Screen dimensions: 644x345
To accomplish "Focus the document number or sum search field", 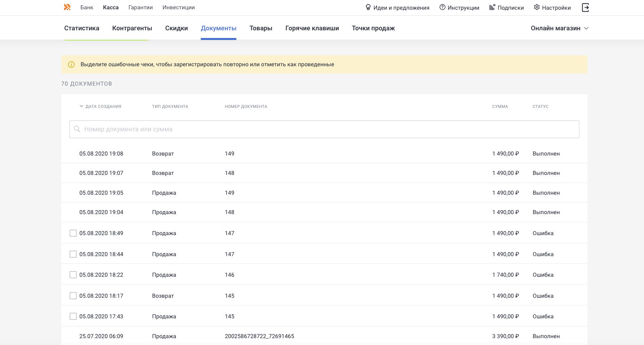I will click(x=324, y=129).
